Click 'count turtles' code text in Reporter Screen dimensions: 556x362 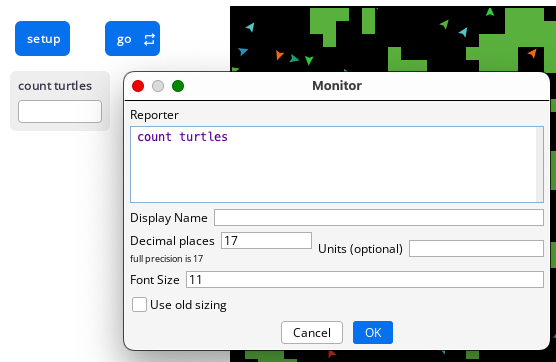[x=182, y=137]
